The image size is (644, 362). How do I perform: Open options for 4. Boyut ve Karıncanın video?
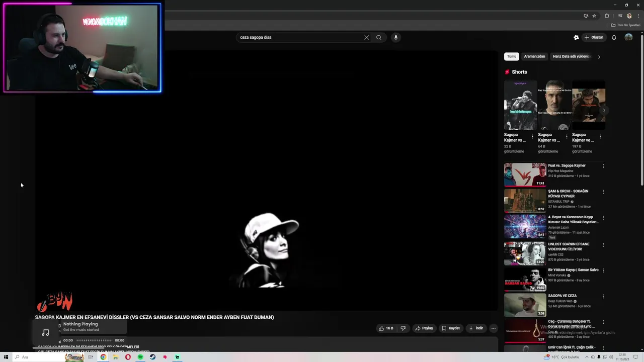(603, 218)
